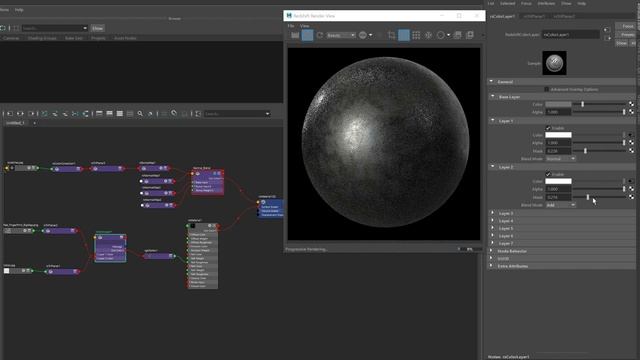
Task: Click the input and output connections icon
Action: (x=20, y=113)
